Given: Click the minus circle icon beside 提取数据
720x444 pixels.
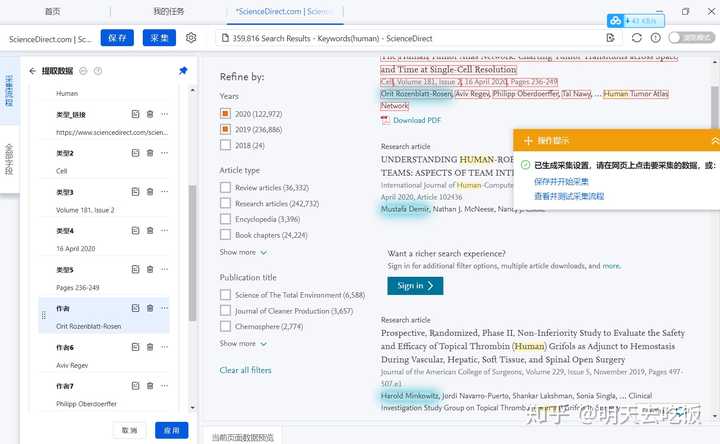Looking at the screenshot, I should [x=83, y=71].
